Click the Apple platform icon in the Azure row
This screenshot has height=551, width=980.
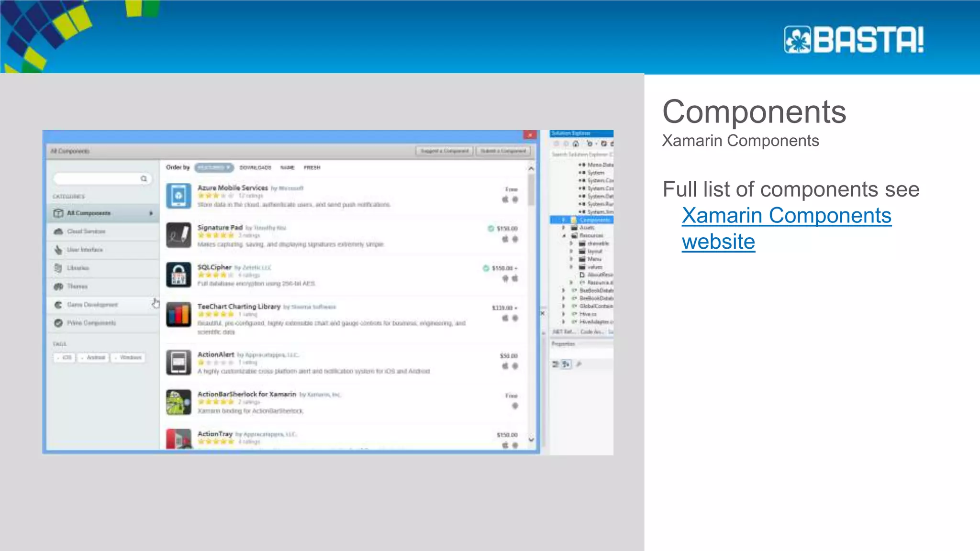[505, 199]
